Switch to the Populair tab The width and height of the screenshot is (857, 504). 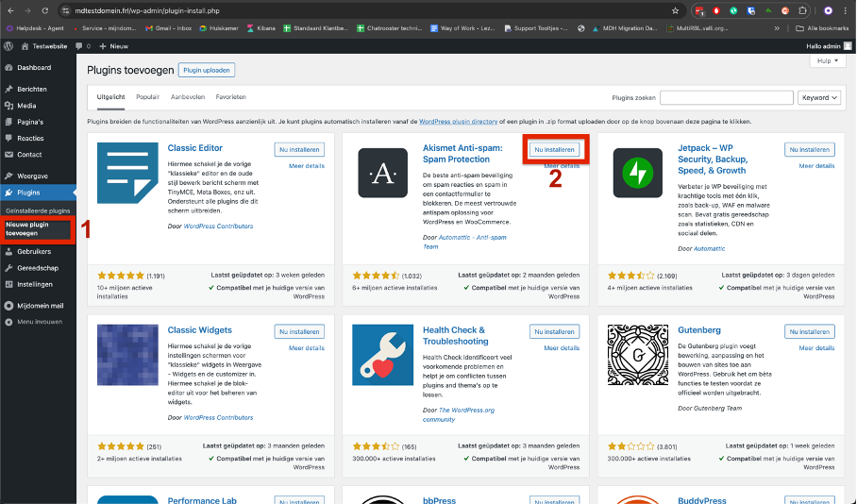click(147, 97)
